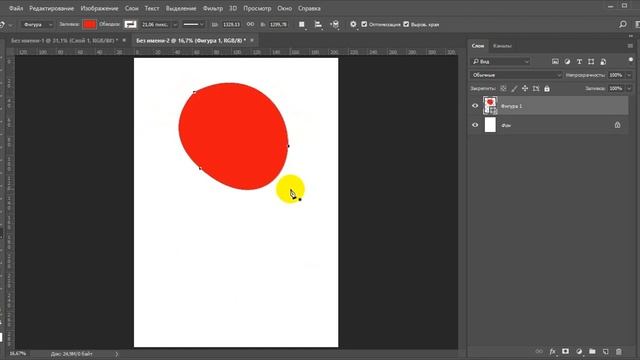Open the blend mode Обычные dropdown
Screen dimensions: 640x360
pyautogui.click(x=516, y=75)
